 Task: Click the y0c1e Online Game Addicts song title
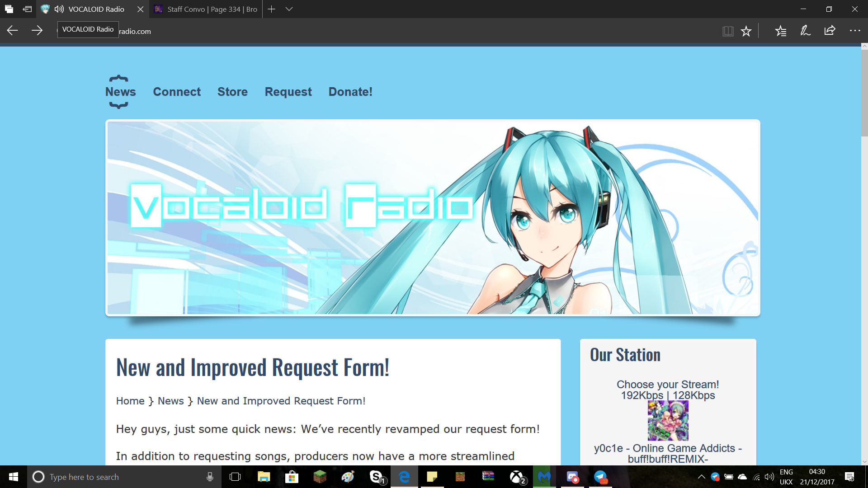(x=668, y=454)
